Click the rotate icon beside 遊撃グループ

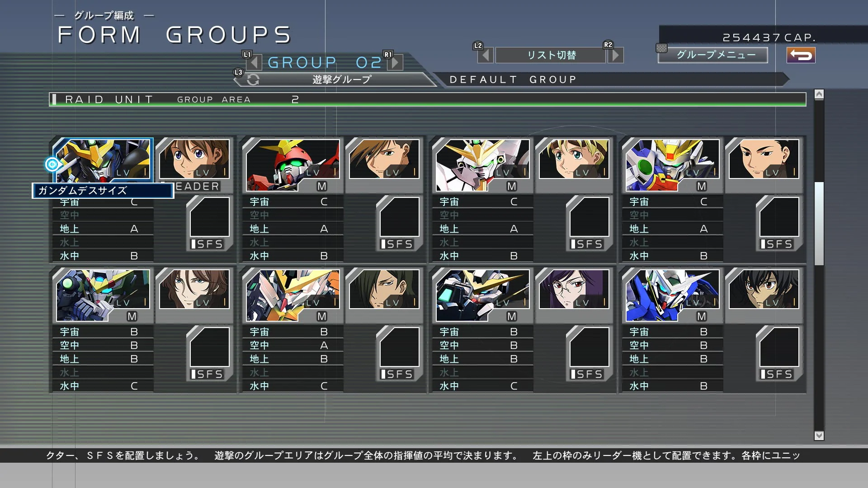tap(253, 79)
